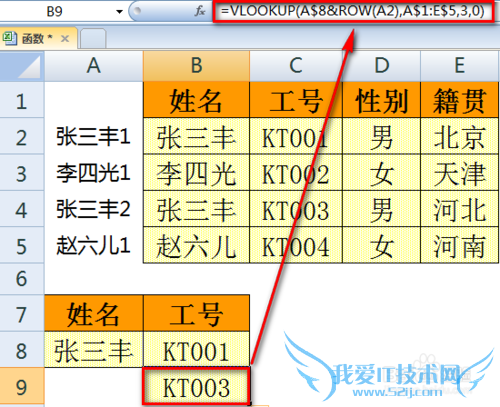The image size is (500, 407).
Task: Select column D header
Action: pos(381,66)
